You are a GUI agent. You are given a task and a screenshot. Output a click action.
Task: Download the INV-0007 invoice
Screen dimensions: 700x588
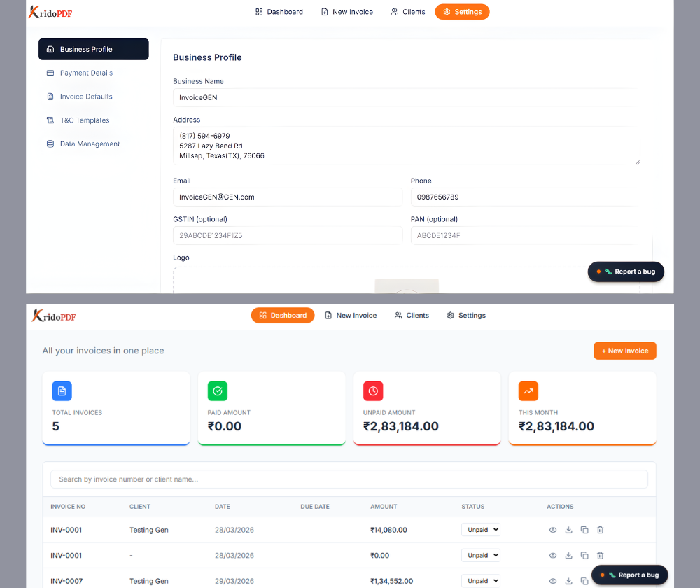568,581
